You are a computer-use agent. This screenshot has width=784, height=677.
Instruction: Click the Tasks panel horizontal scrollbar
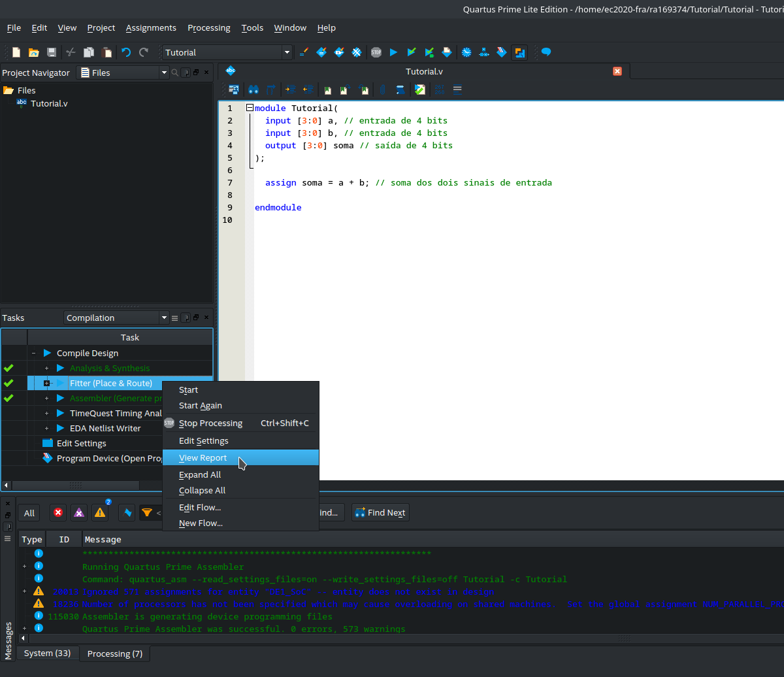coord(76,486)
